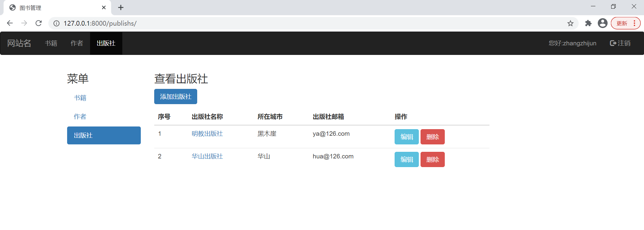Click the browser forward arrow

[x=24, y=23]
